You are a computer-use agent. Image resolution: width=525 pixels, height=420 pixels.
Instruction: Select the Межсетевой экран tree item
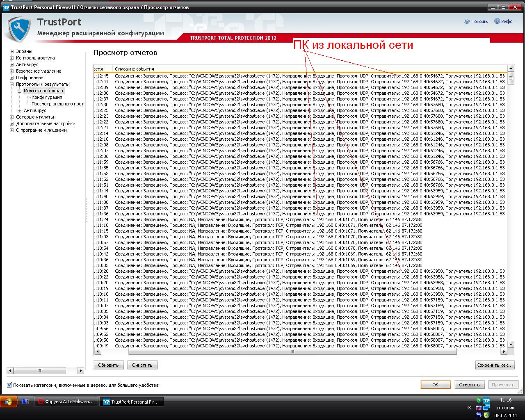(43, 91)
